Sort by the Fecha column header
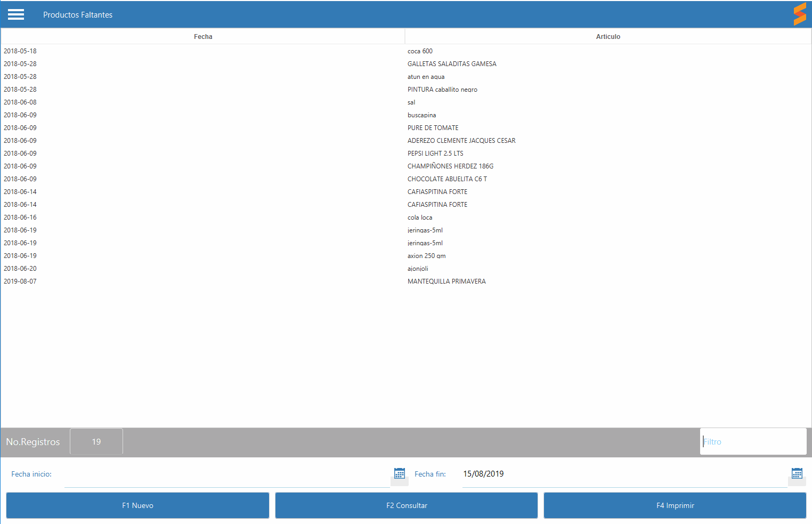The image size is (812, 524). coord(203,37)
